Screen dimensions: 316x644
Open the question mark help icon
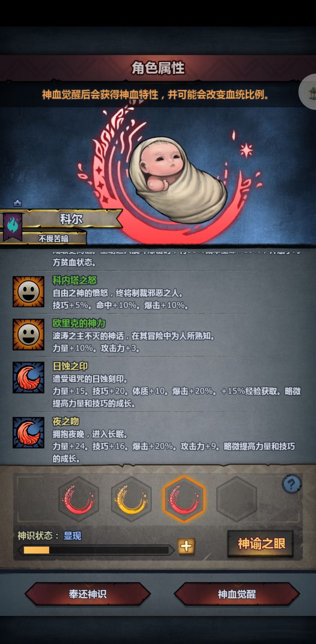click(292, 484)
